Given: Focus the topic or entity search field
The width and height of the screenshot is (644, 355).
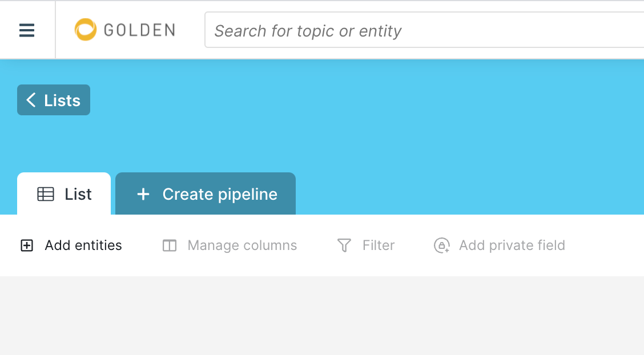Looking at the screenshot, I should click(x=424, y=30).
